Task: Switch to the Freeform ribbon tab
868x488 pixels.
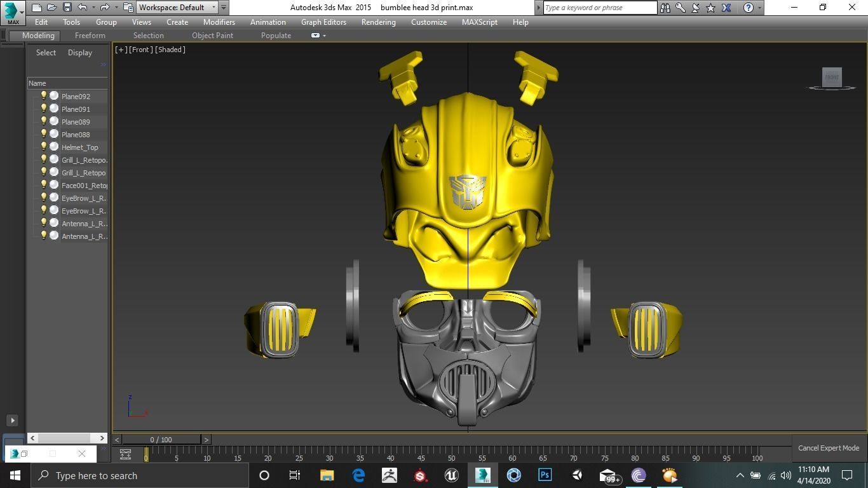Action: [x=90, y=36]
